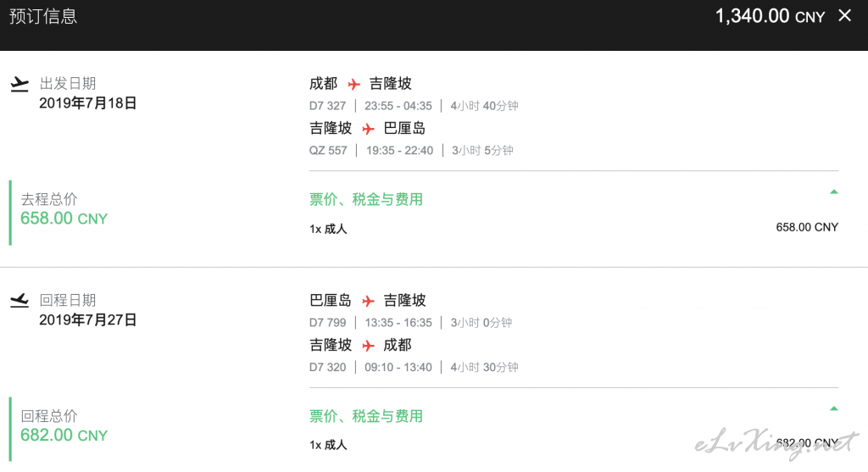Click departure date 2019年7月18日
868x472 pixels.
pos(87,103)
